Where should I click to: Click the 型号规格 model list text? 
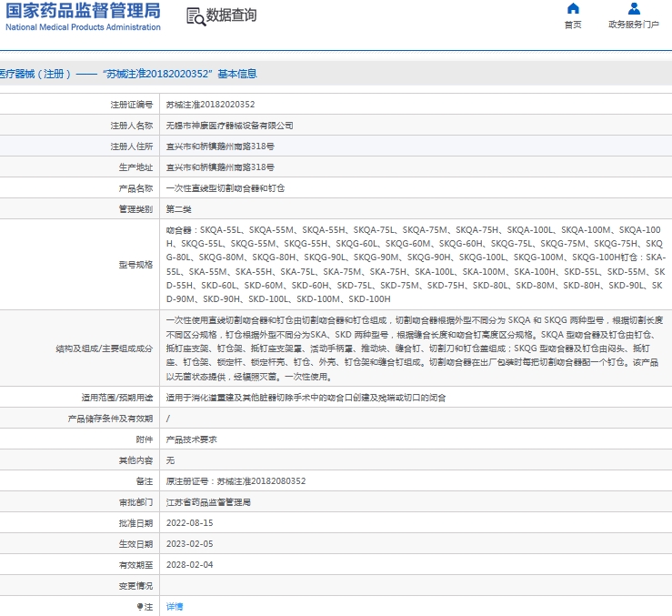tap(416, 264)
